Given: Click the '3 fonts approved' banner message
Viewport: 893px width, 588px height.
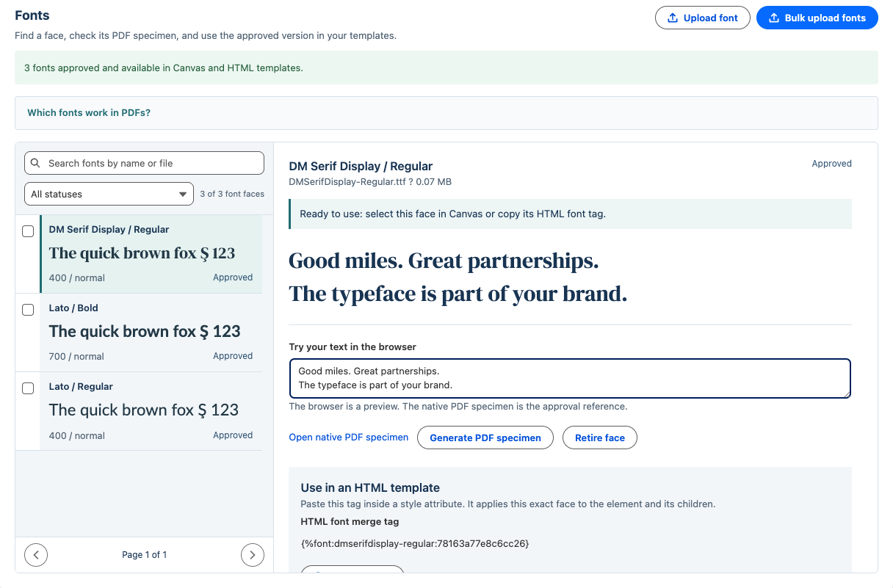Looking at the screenshot, I should pos(164,68).
